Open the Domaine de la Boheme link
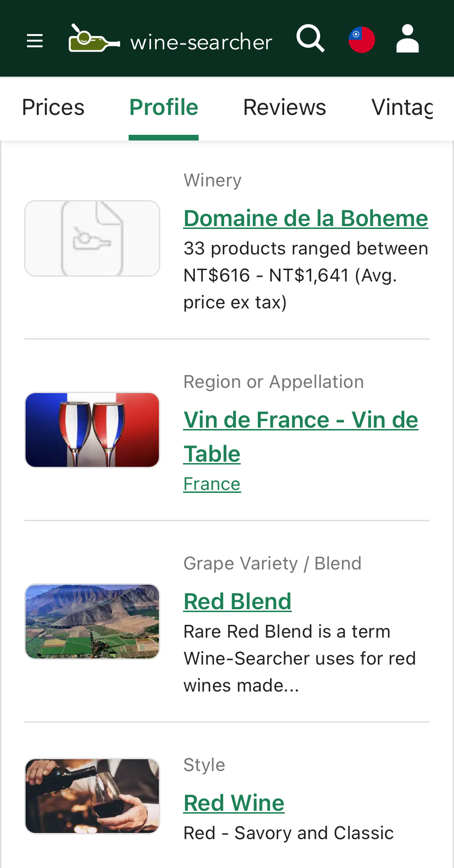The width and height of the screenshot is (454, 868). (x=306, y=219)
